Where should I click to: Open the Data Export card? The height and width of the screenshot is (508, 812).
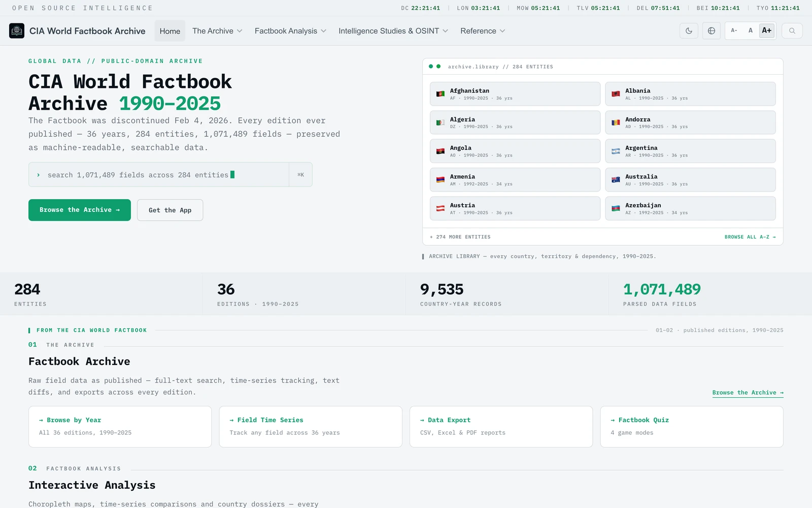pyautogui.click(x=501, y=427)
